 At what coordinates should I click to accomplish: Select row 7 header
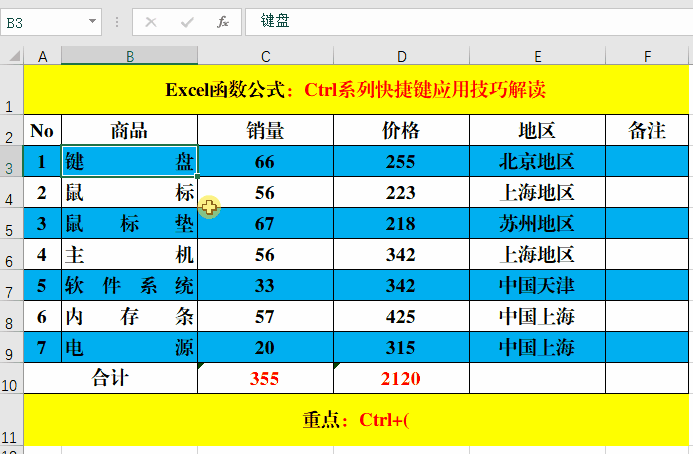click(11, 285)
